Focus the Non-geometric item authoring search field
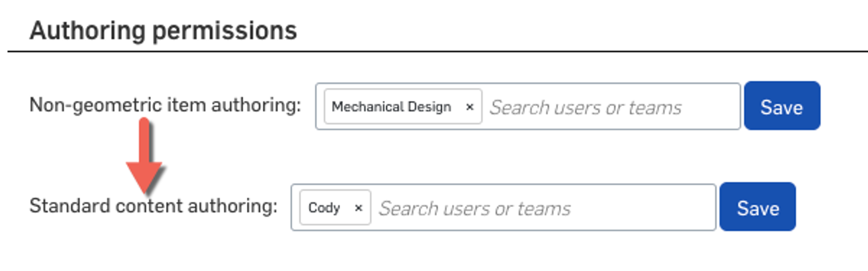 [608, 107]
